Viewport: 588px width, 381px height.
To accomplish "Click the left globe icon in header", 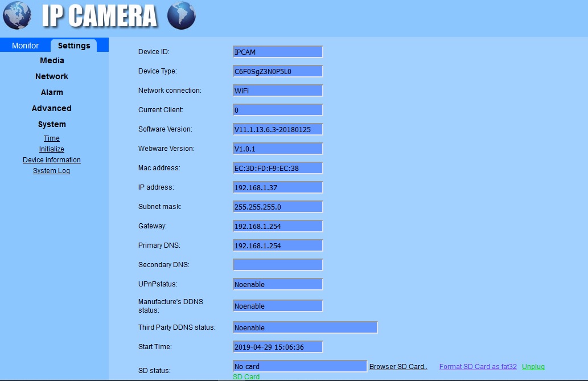I will 17,16.
